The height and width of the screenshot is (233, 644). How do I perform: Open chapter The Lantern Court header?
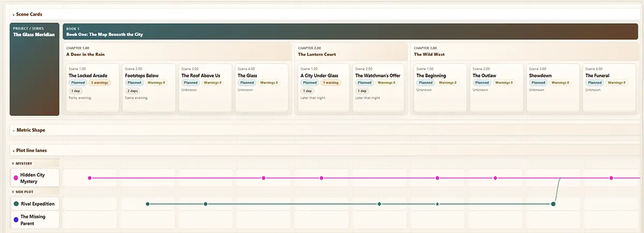point(351,52)
